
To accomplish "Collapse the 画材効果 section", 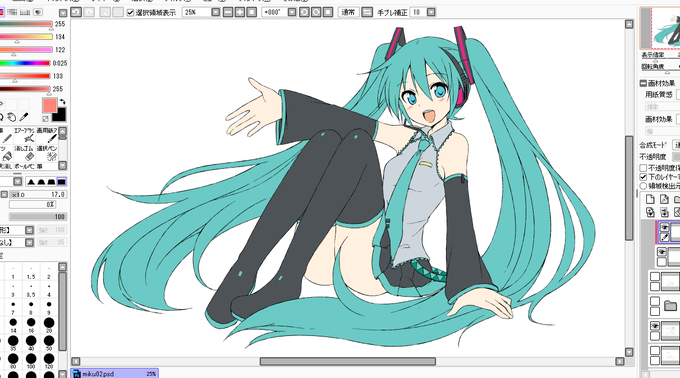I will click(643, 83).
